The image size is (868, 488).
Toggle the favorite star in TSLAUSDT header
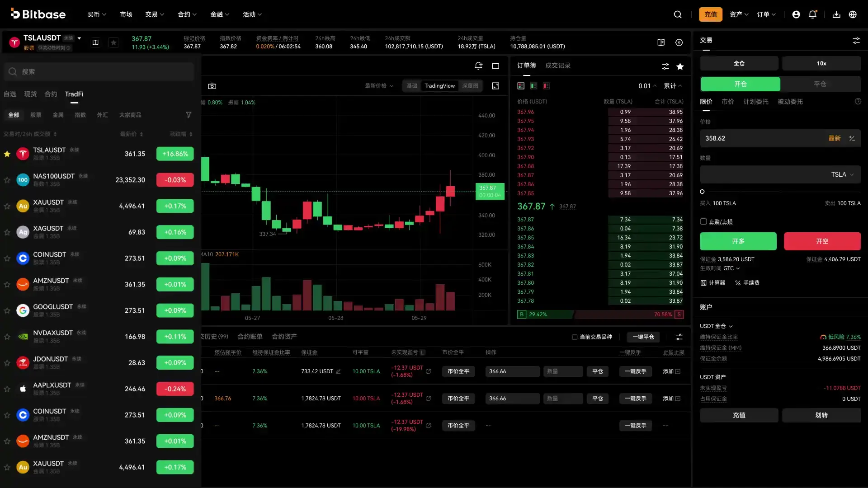(x=113, y=42)
